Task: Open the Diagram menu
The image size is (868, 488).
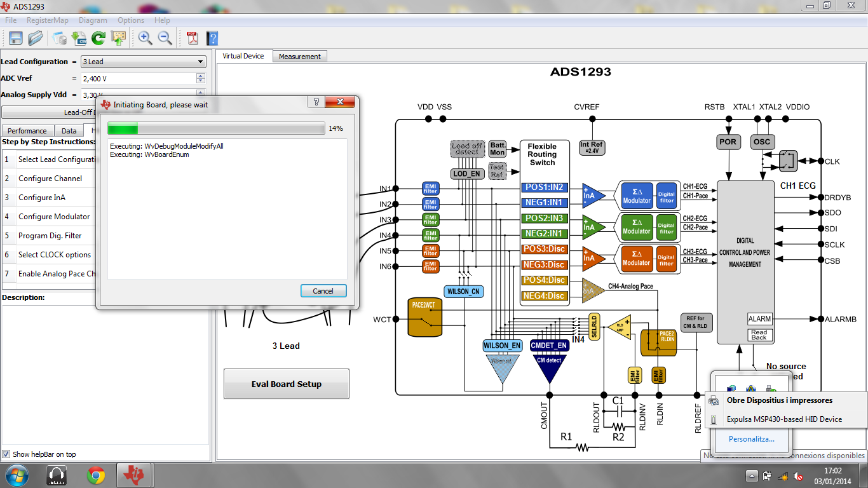Action: coord(93,20)
